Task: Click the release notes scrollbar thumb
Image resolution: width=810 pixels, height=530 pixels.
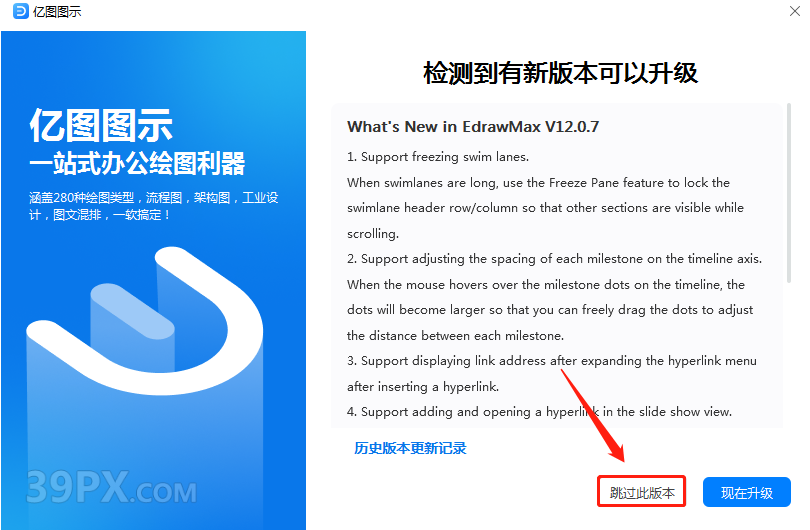Action: [789, 193]
